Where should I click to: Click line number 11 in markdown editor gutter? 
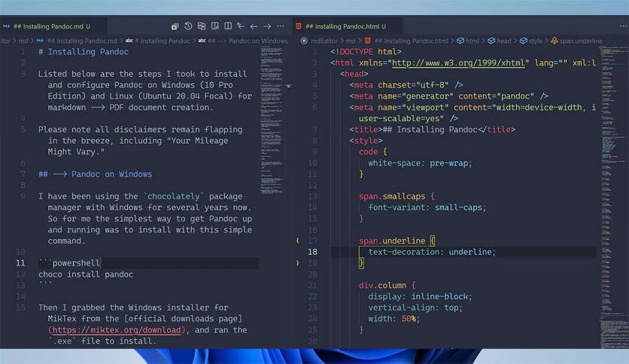click(x=20, y=263)
